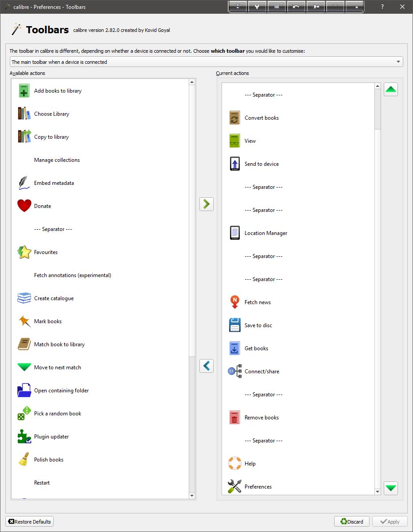
Task: Select Fetch annotations (experimental) entry
Action: [x=100, y=275]
